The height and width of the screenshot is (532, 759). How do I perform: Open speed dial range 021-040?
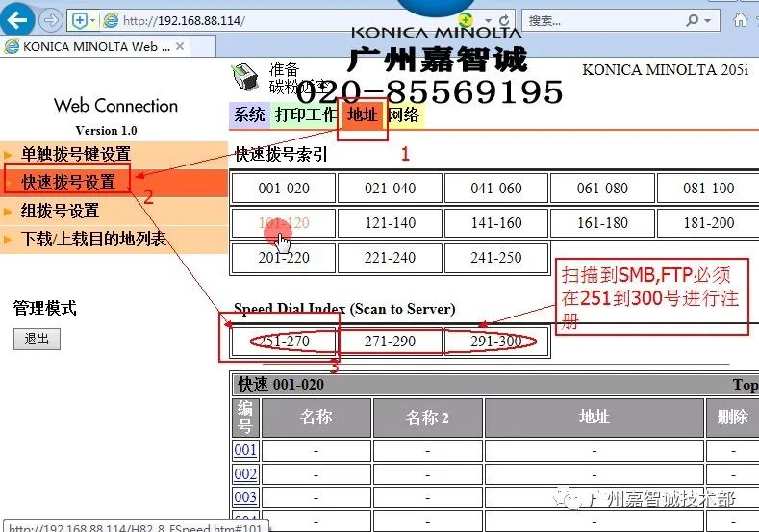coord(391,188)
